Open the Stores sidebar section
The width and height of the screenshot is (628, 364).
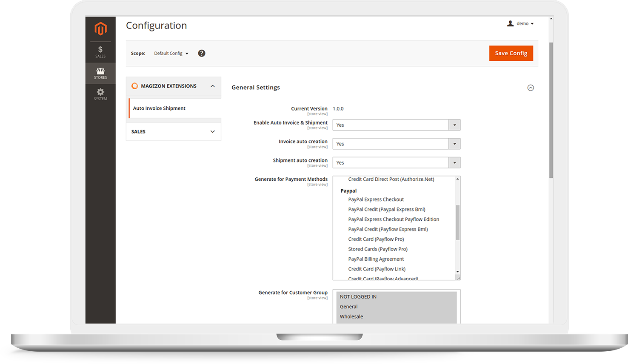click(x=100, y=73)
